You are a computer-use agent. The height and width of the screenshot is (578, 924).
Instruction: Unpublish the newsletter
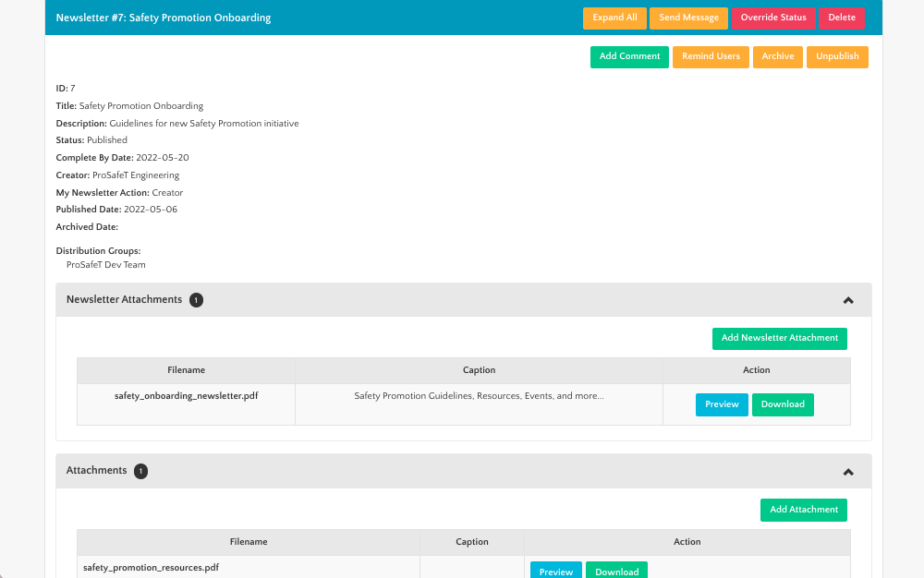(837, 56)
